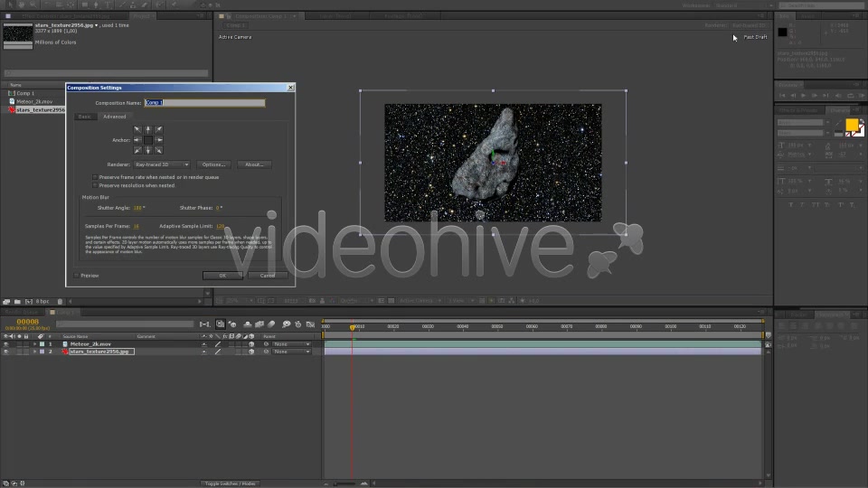Open the Renderer dropdown showing Ray-traced 3D
Screen dimensions: 868x488
[x=162, y=164]
